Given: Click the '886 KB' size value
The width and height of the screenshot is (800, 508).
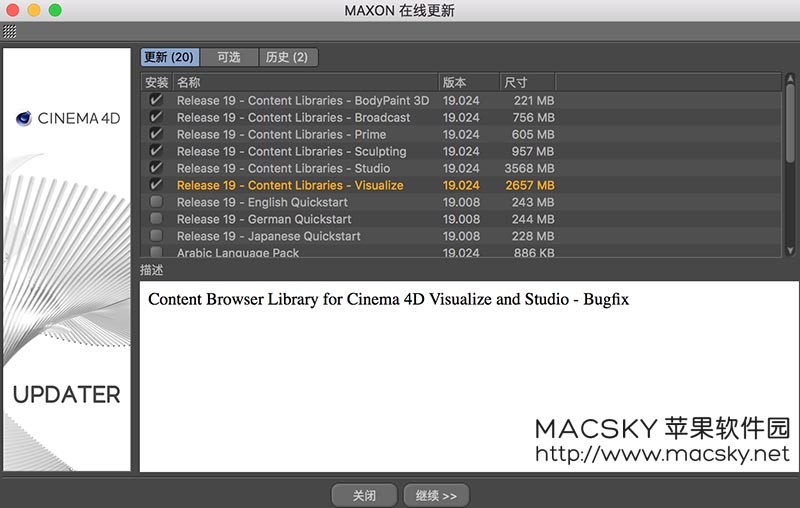Looking at the screenshot, I should pyautogui.click(x=534, y=252).
